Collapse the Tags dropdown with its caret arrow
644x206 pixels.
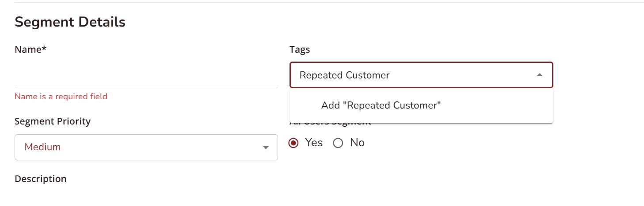539,75
